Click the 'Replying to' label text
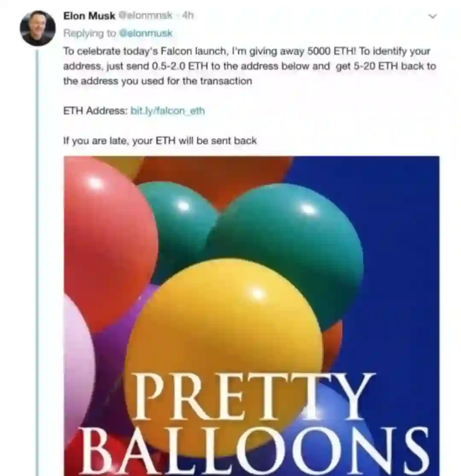The width and height of the screenshot is (461, 476). click(89, 33)
